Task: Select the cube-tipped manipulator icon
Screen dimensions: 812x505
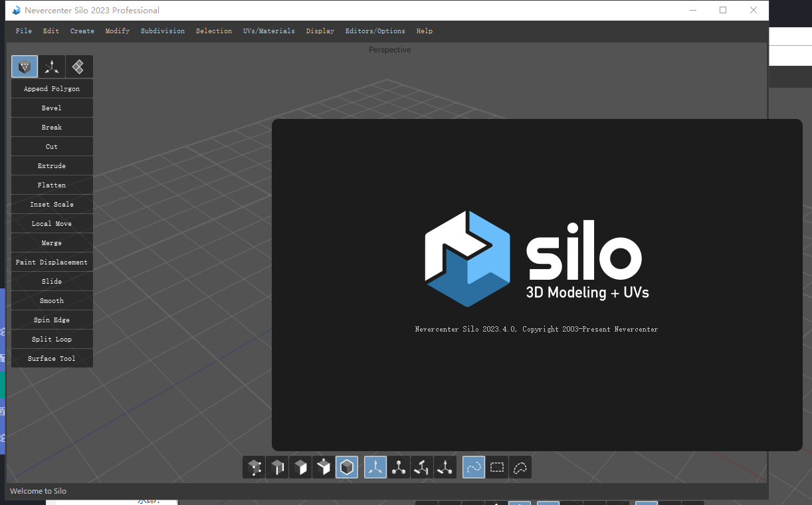Action: 399,467
